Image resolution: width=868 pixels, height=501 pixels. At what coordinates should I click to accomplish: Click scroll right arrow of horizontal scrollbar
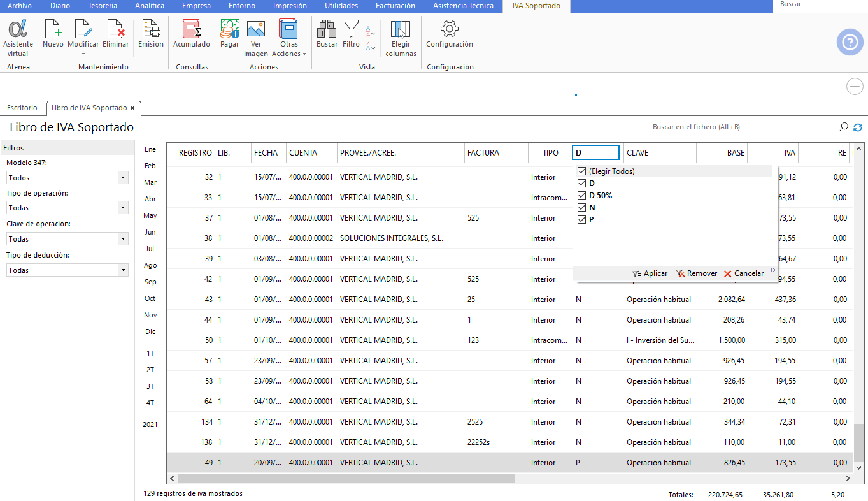(x=848, y=478)
